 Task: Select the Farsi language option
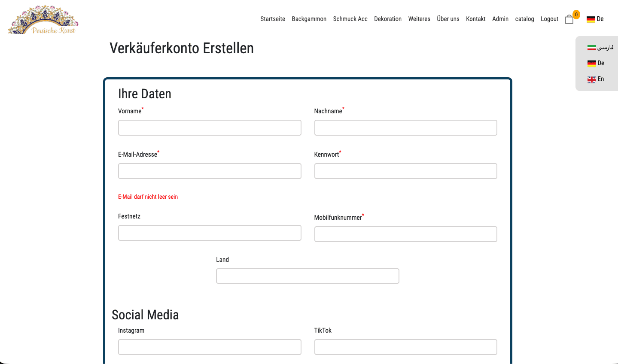600,47
